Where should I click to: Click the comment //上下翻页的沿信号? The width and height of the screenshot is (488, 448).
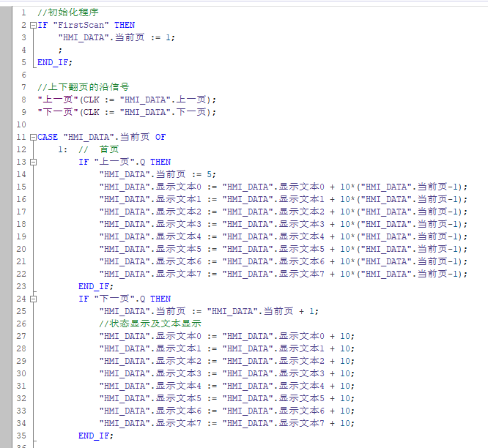point(84,87)
